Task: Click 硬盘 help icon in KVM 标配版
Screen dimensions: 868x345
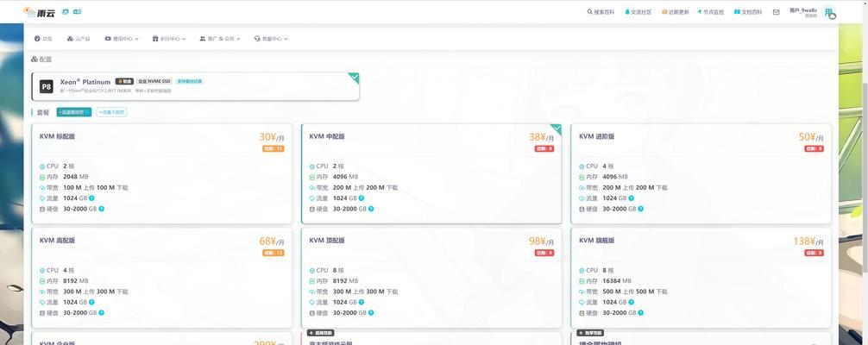Action: point(101,209)
